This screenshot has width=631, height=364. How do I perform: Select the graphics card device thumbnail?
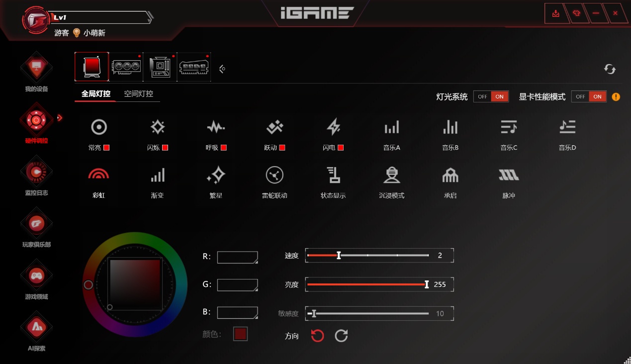click(x=126, y=67)
